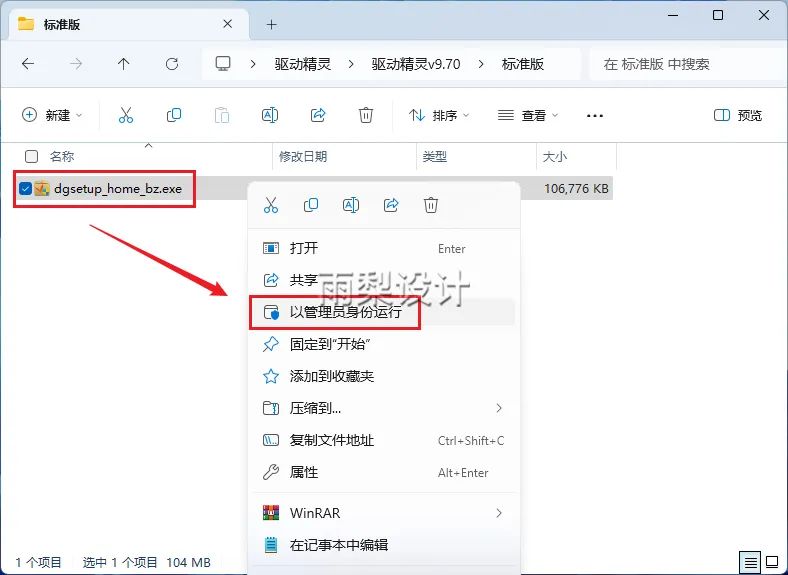
Task: Sort by the 类型 column header
Action: coord(435,156)
